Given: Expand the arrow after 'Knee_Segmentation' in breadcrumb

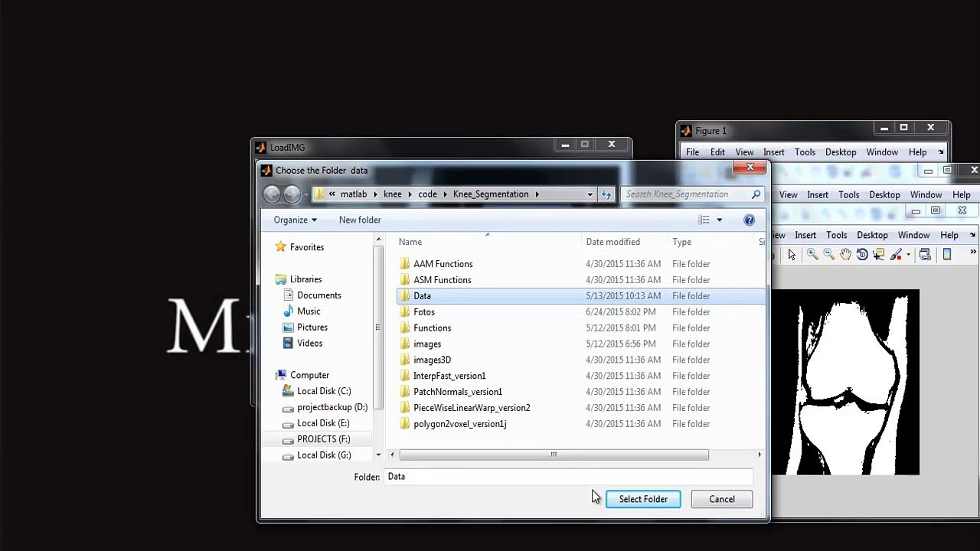Looking at the screenshot, I should pyautogui.click(x=537, y=194).
